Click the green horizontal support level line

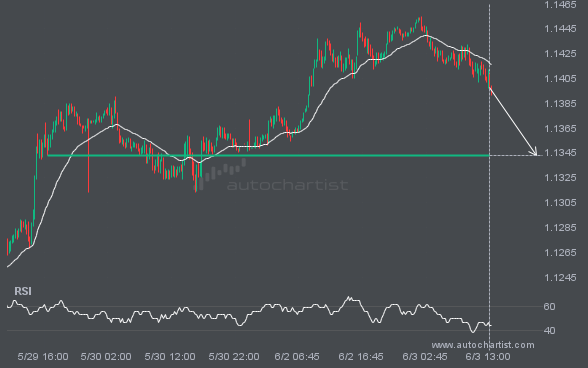point(268,155)
